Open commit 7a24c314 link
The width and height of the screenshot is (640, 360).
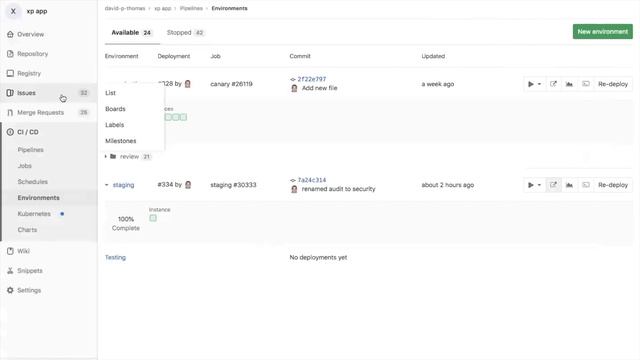[x=311, y=180]
